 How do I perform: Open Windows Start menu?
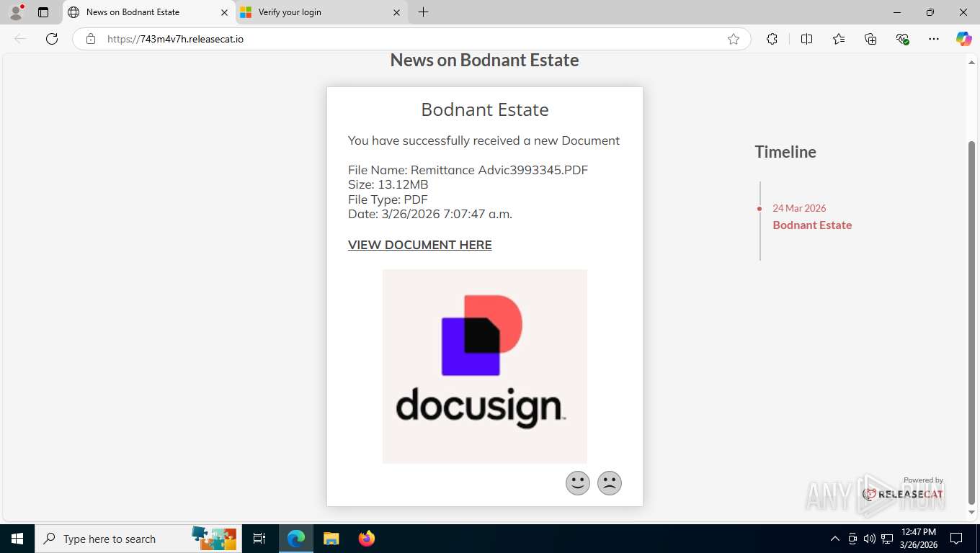coord(17,539)
